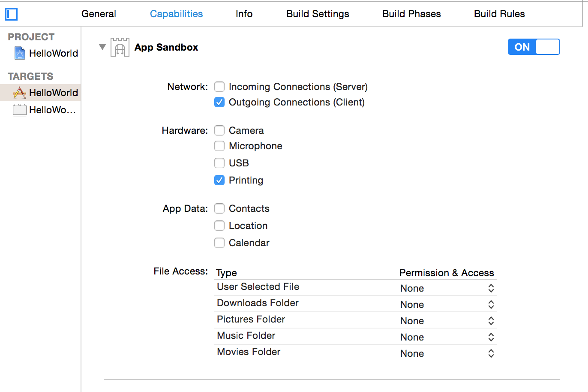
Task: Click the HelloWorld app target icon
Action: coord(20,93)
